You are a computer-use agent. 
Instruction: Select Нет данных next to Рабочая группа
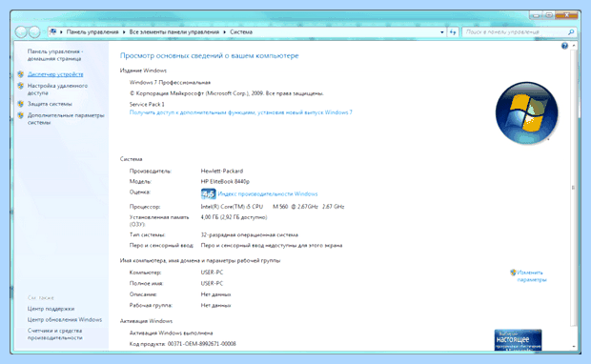click(x=215, y=305)
